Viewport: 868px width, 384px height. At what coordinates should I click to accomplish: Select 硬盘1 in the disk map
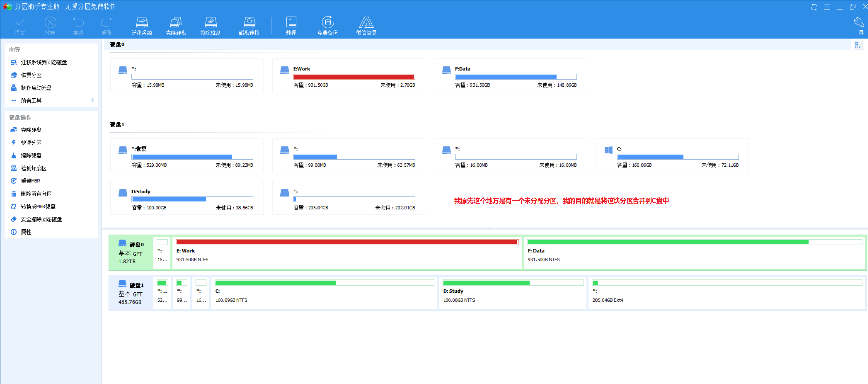(x=131, y=293)
